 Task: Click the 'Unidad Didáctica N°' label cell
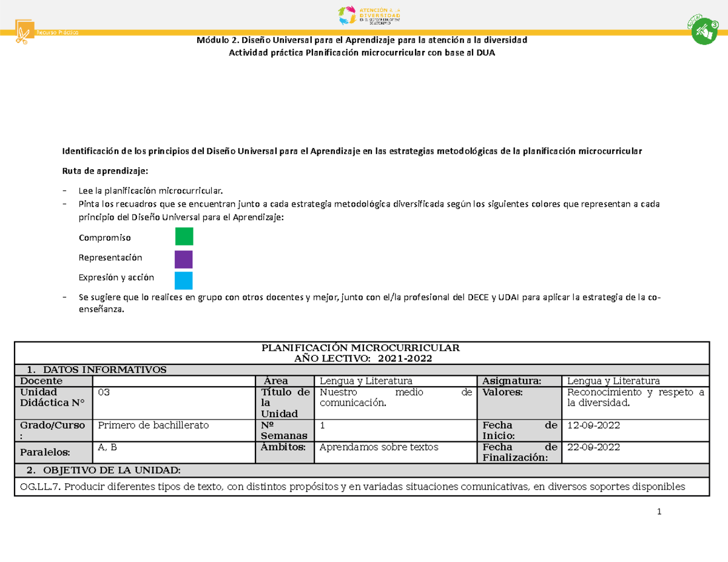(53, 403)
